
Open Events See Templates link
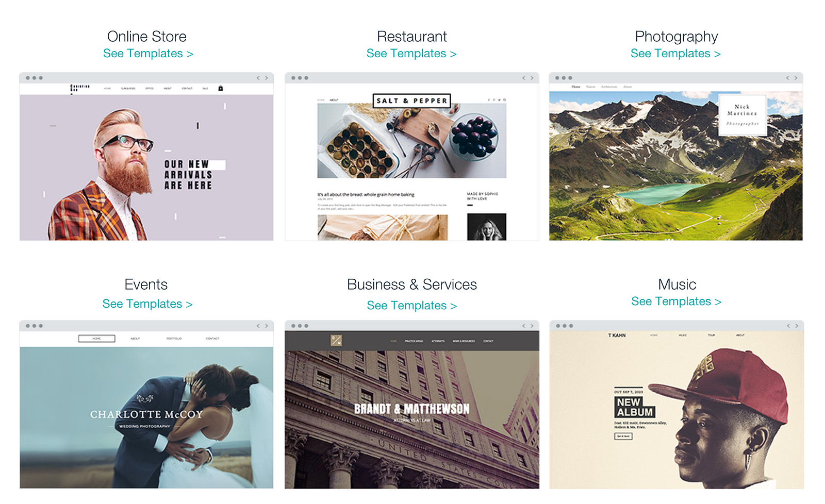[x=147, y=304]
